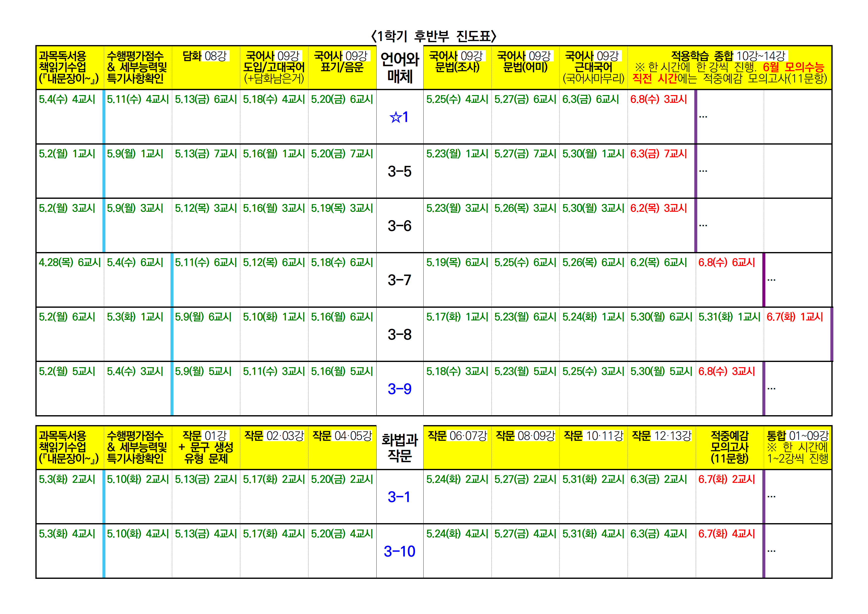868x614 pixels.
Task: Click the blue 3-9 class label
Action: point(400,389)
